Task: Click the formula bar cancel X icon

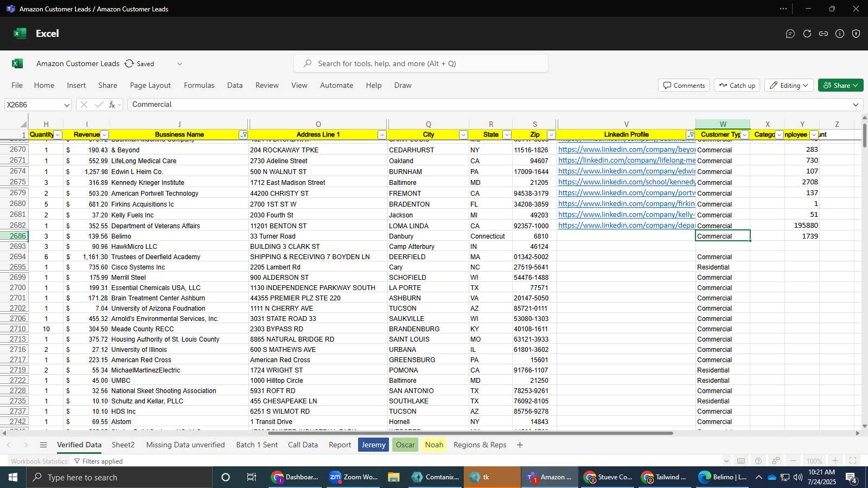Action: 84,105
